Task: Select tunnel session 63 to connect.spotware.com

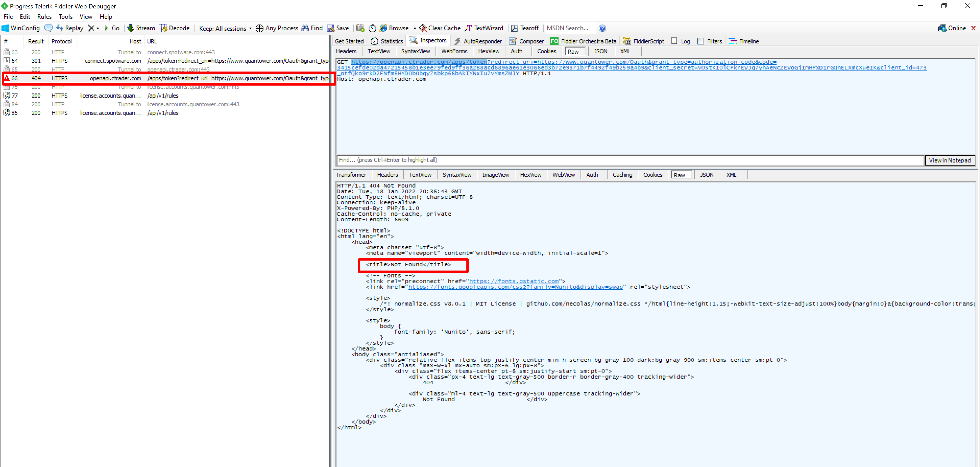Action: coord(165,52)
